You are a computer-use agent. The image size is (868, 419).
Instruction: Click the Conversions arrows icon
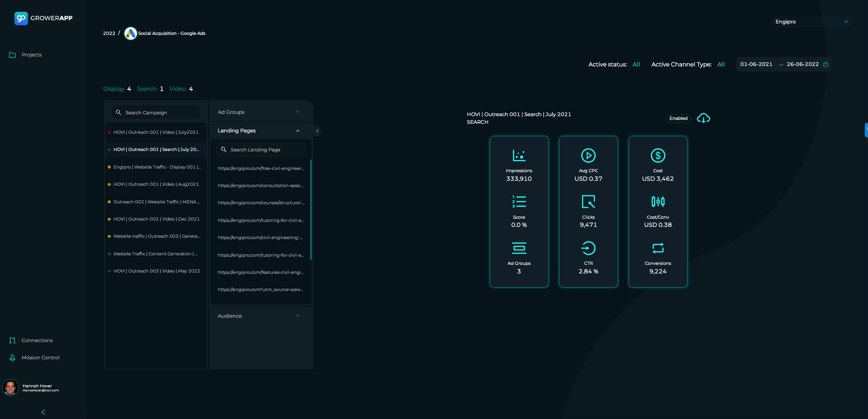658,247
